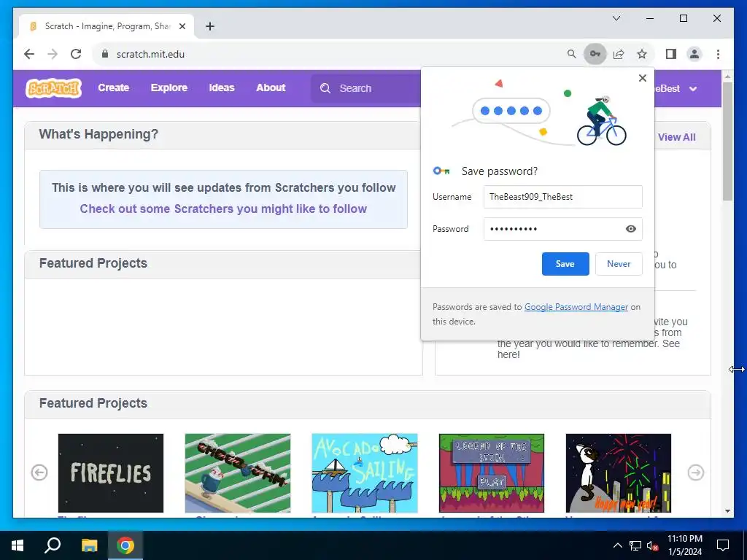Close the Scratch browser tab
This screenshot has width=747, height=560.
182,26
